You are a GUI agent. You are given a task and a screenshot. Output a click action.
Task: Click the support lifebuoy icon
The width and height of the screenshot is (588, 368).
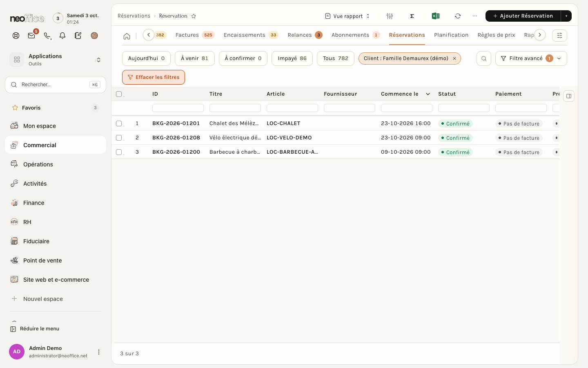[x=16, y=36]
